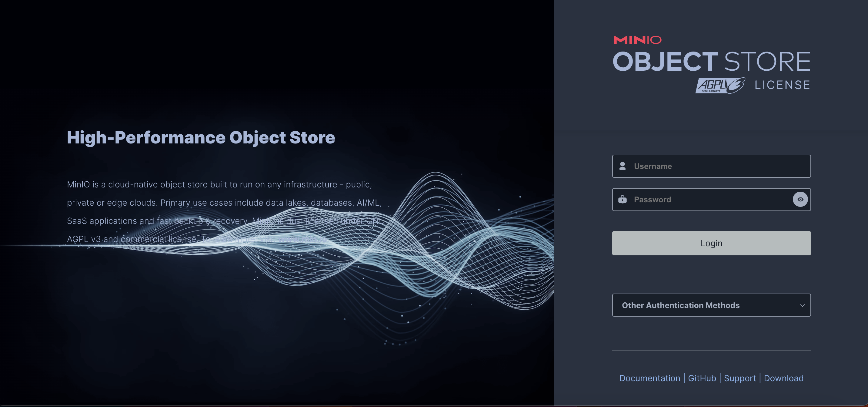Open the GitHub link
Image resolution: width=868 pixels, height=407 pixels.
pyautogui.click(x=702, y=378)
